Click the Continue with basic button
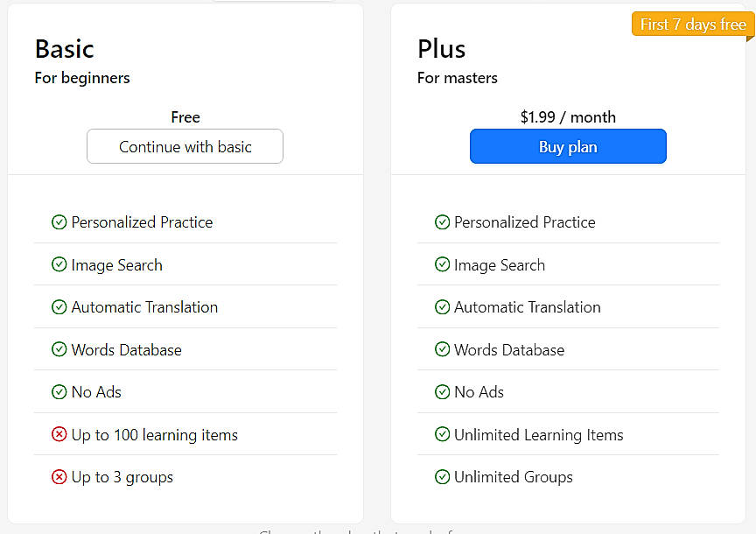This screenshot has height=534, width=756. [185, 146]
